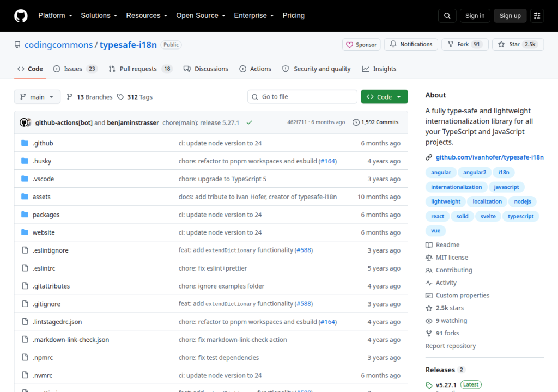Open the search magnifier icon in header
This screenshot has height=392, width=558.
[x=447, y=16]
